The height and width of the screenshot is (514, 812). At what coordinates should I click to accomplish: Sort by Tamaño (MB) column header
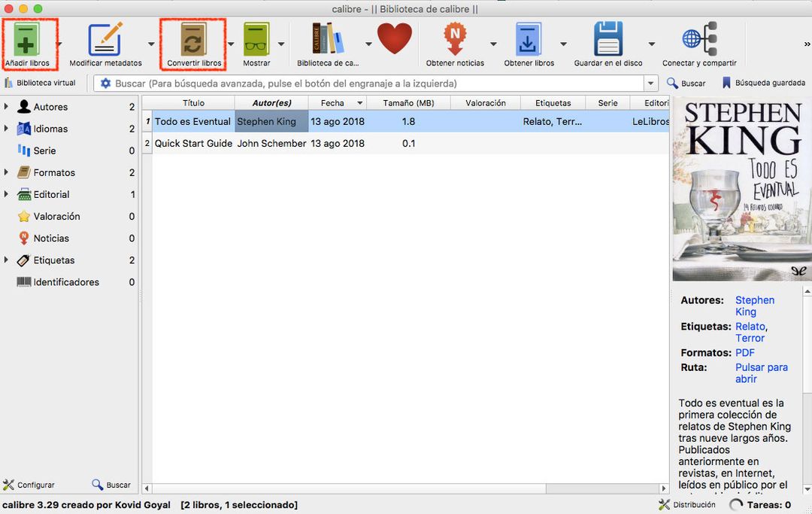click(408, 103)
